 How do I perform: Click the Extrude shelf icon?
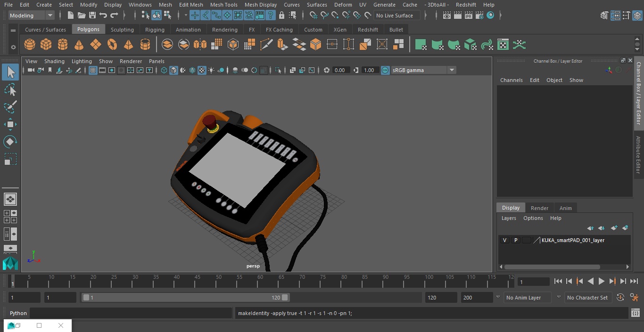[x=282, y=45]
